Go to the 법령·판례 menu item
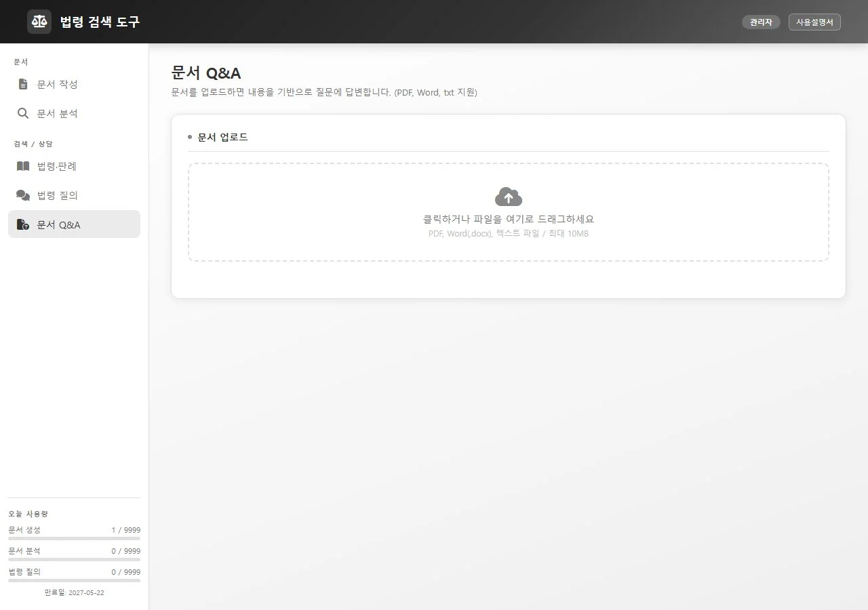Screen dimensions: 868x610 tap(74, 166)
